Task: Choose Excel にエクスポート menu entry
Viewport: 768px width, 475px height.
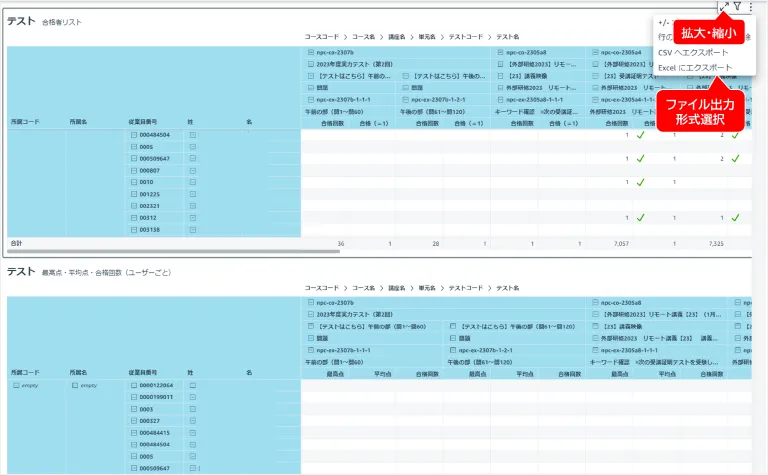Action: tap(695, 68)
